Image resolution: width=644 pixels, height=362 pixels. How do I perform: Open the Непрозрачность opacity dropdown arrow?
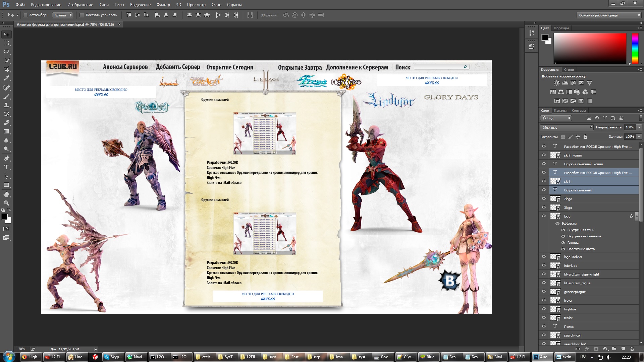click(x=639, y=127)
